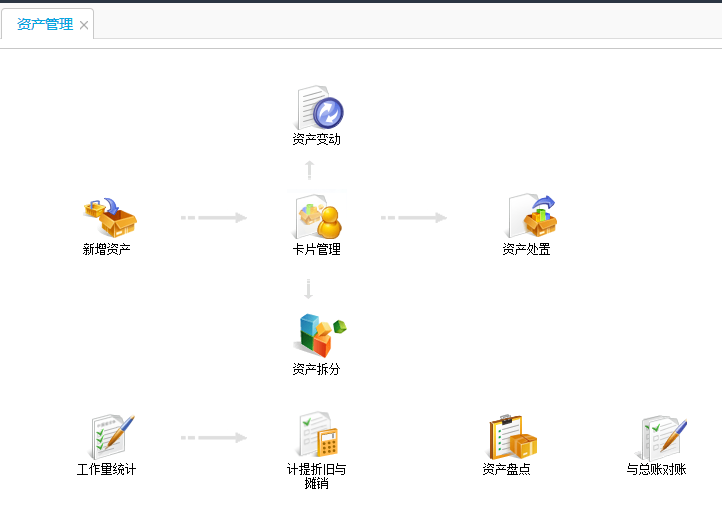Open the 与总账对账 icon
Viewport: 722px width, 511px height.
pyautogui.click(x=660, y=437)
